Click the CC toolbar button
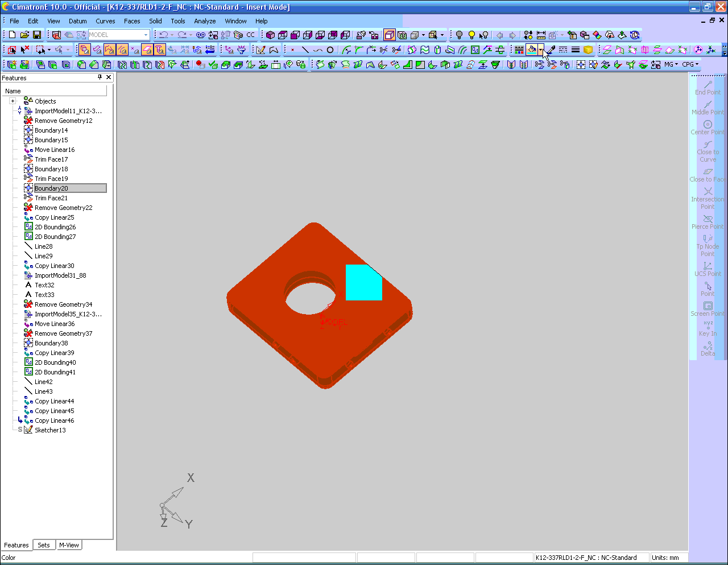728x565 pixels. 250,35
